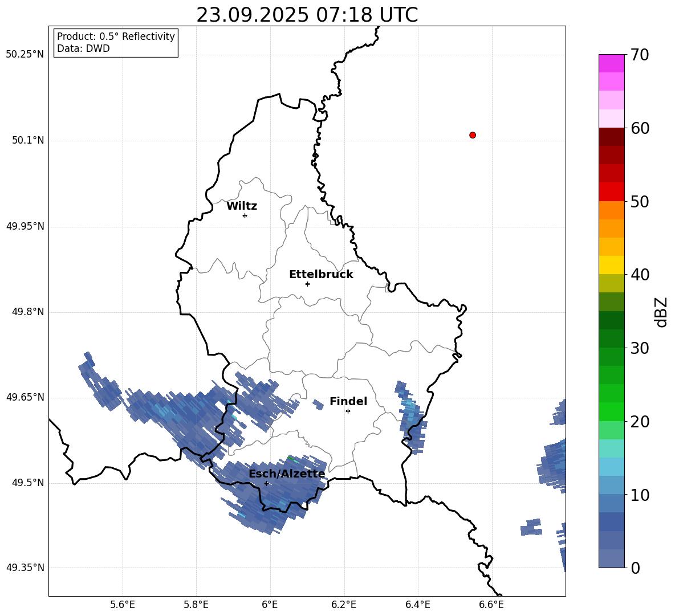The width and height of the screenshot is (675, 616).
Task: Click the 'Product: 0.5° Reflectivity' text
Action: coord(116,36)
